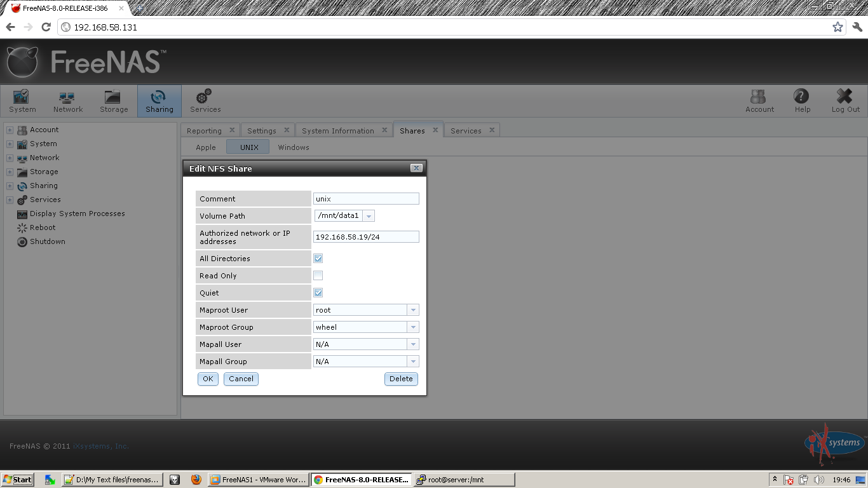Image resolution: width=868 pixels, height=488 pixels.
Task: Switch to FreeNAS1 VMware taskbar item
Action: [x=258, y=480]
